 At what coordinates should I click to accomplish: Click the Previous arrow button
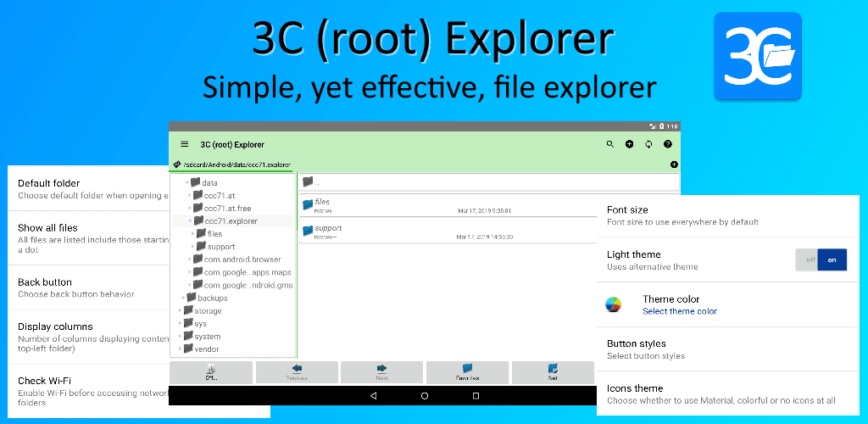point(297,372)
